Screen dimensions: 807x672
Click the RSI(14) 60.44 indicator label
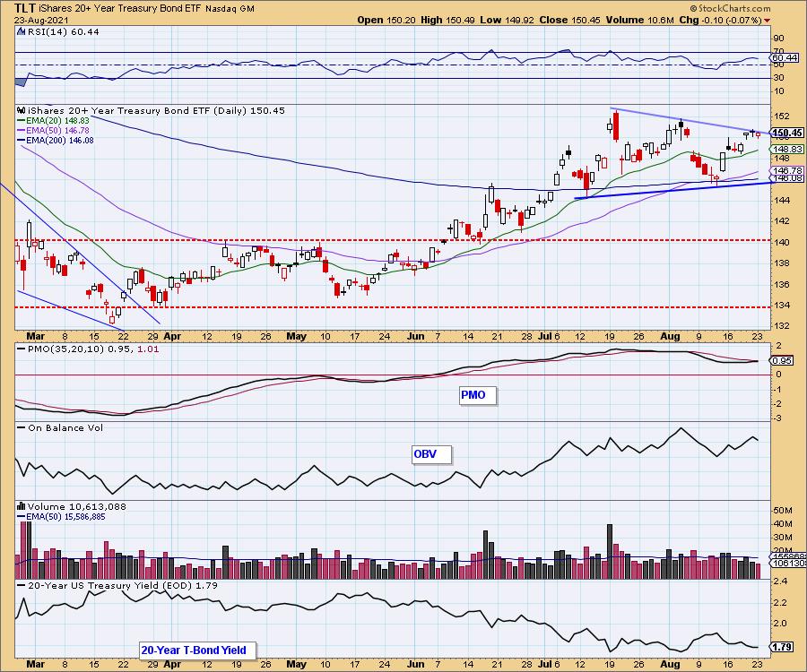point(63,32)
